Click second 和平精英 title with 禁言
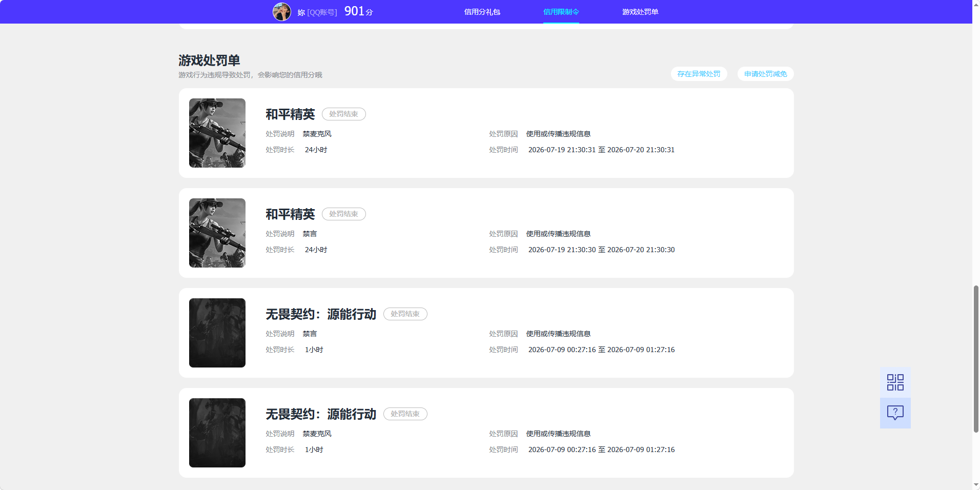The image size is (980, 490). pyautogui.click(x=290, y=214)
